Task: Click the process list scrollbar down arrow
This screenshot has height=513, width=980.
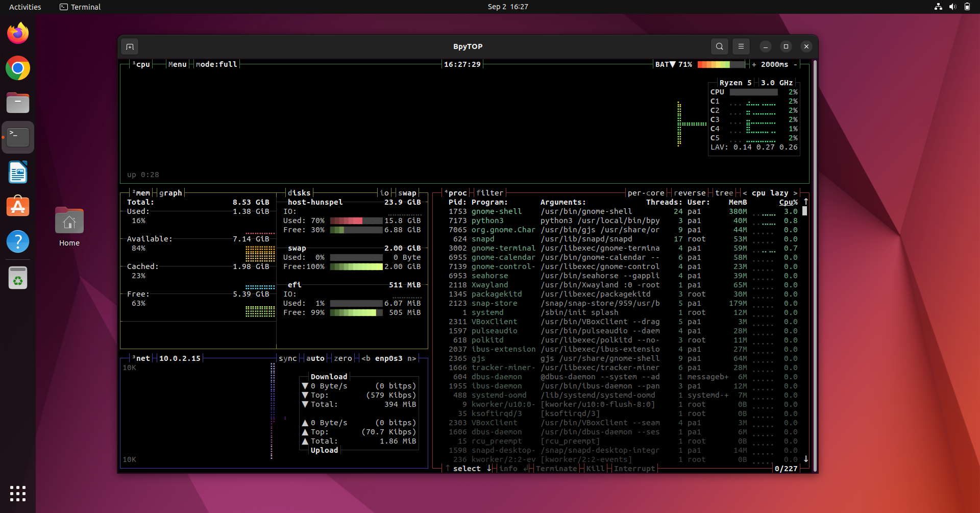Action: point(806,459)
